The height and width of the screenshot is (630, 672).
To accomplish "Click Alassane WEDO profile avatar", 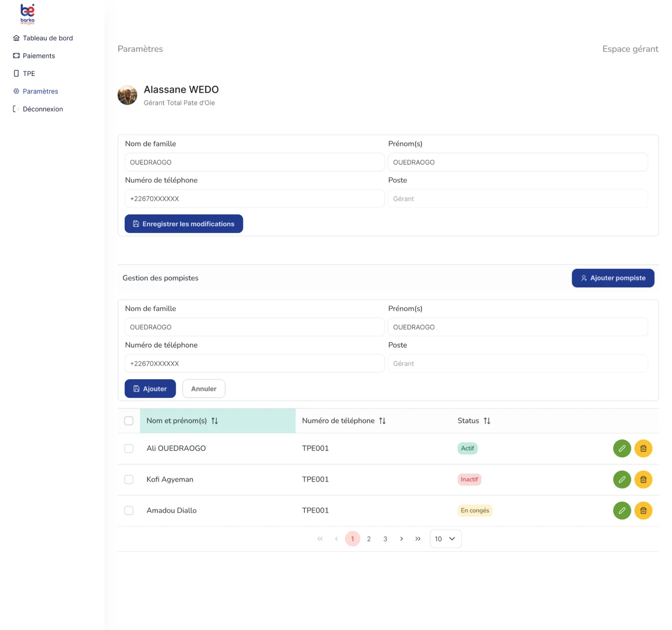I will point(127,95).
